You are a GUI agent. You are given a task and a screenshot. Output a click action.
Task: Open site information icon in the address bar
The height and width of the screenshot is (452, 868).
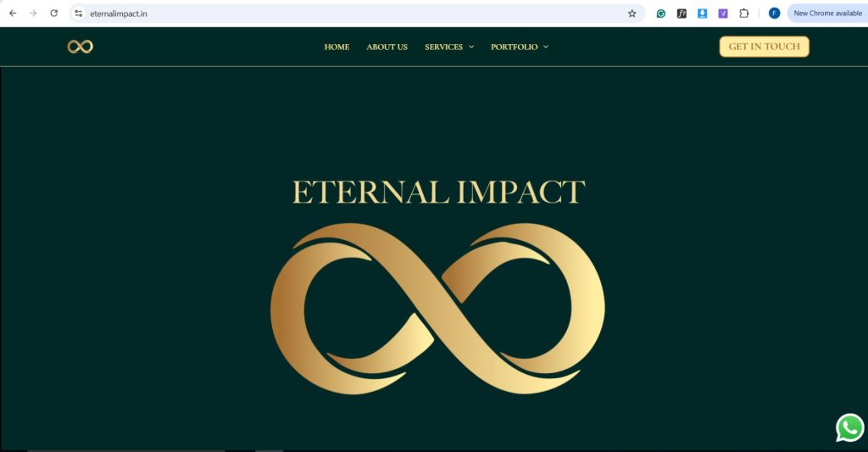click(79, 14)
